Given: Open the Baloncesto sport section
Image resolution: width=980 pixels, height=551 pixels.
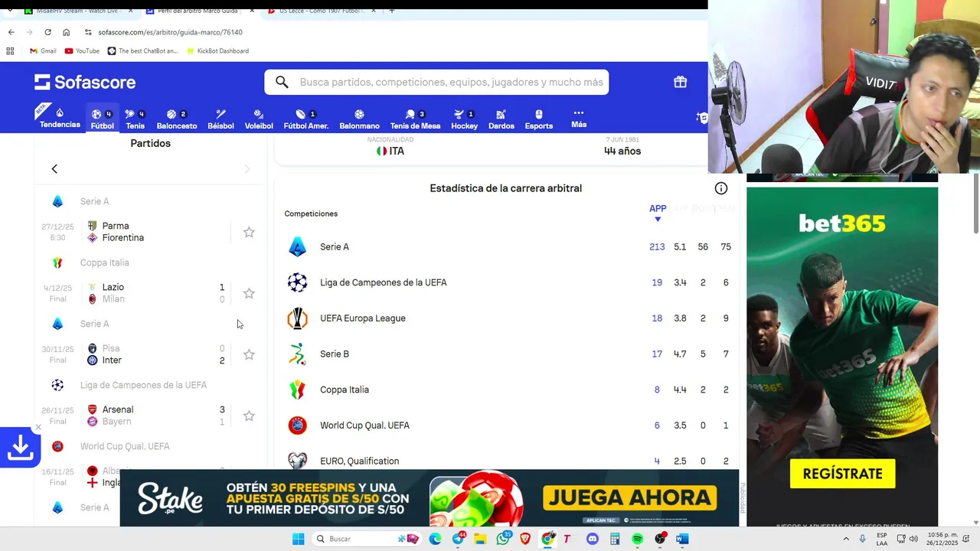Looking at the screenshot, I should (176, 119).
